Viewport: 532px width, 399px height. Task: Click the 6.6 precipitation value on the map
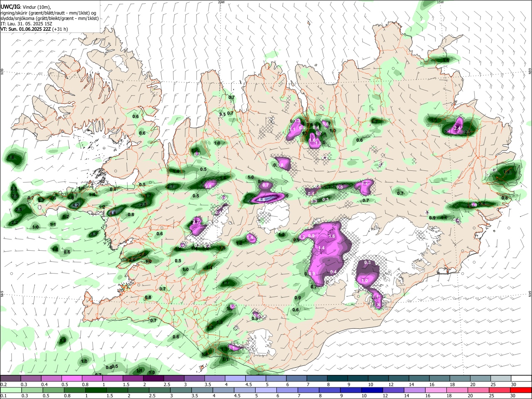tap(262, 200)
